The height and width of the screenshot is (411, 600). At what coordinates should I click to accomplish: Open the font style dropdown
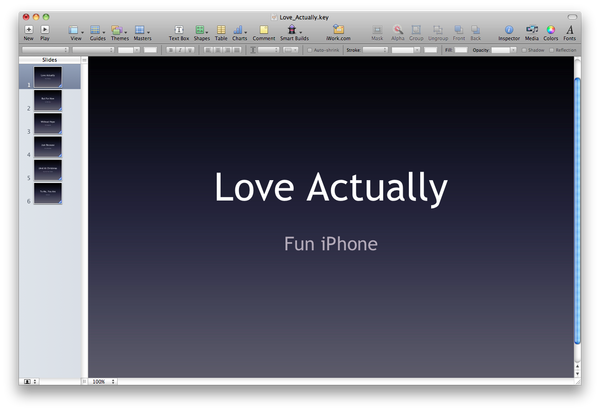click(x=93, y=50)
